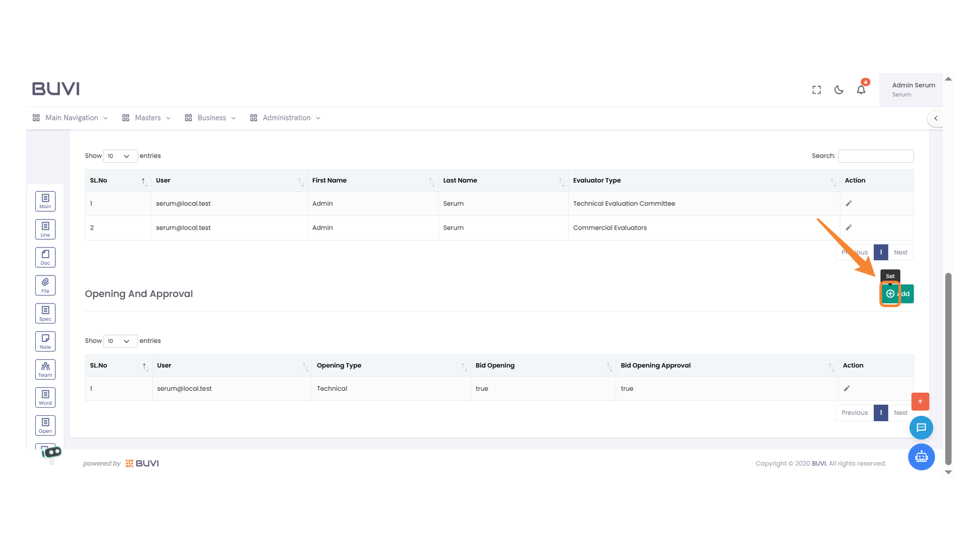Open the Business menu
Image resolution: width=980 pixels, height=551 pixels.
click(210, 118)
